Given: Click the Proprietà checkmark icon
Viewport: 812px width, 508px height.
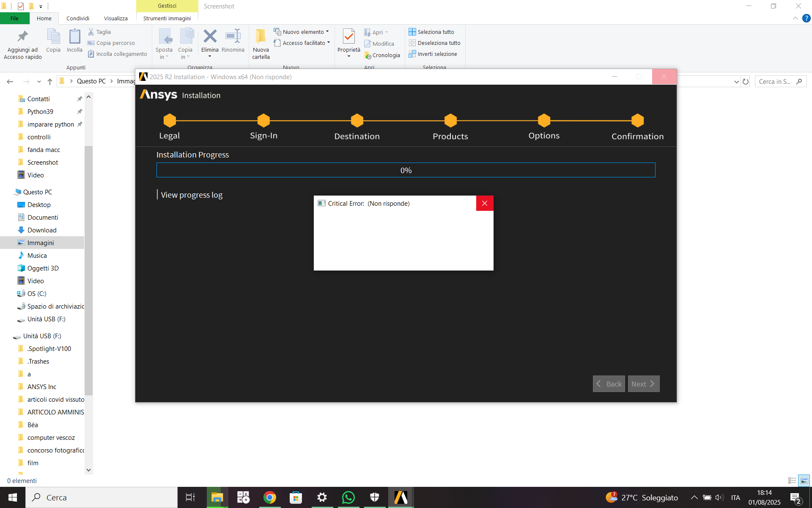Looking at the screenshot, I should pos(349,36).
